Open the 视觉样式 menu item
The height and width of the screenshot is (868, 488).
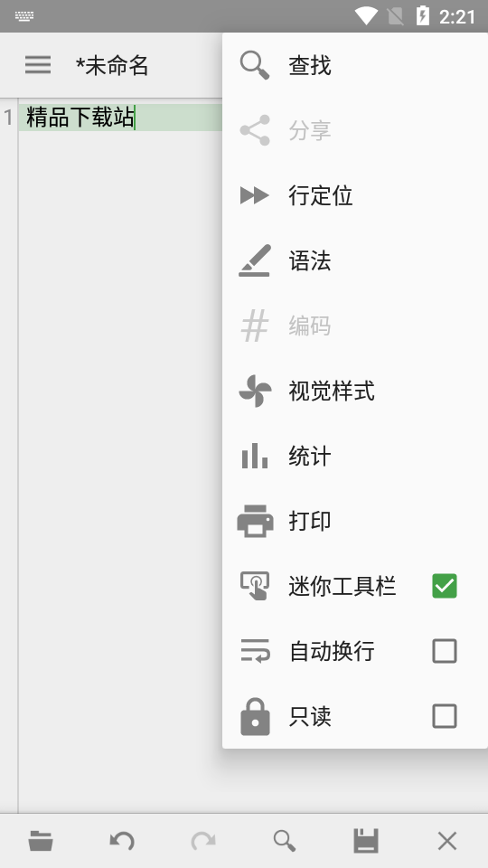click(x=354, y=391)
